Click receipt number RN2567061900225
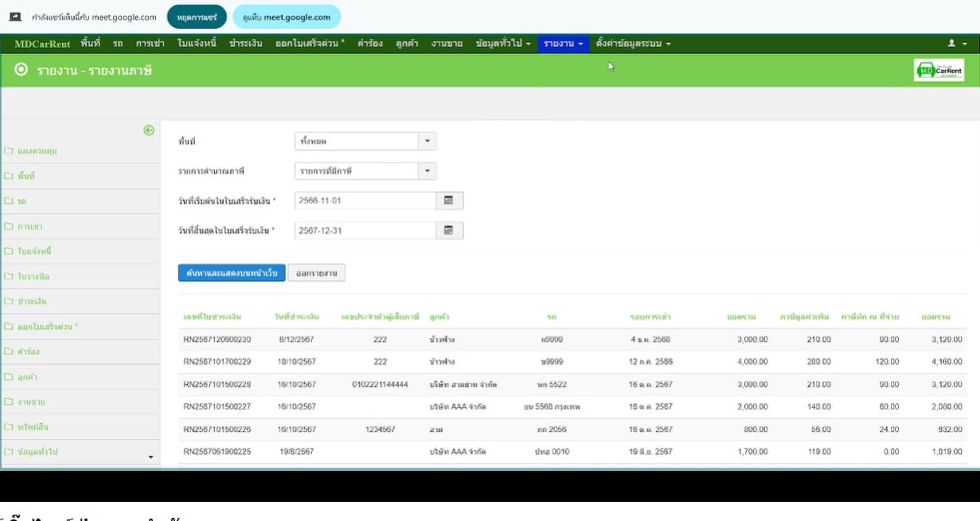 pos(217,452)
